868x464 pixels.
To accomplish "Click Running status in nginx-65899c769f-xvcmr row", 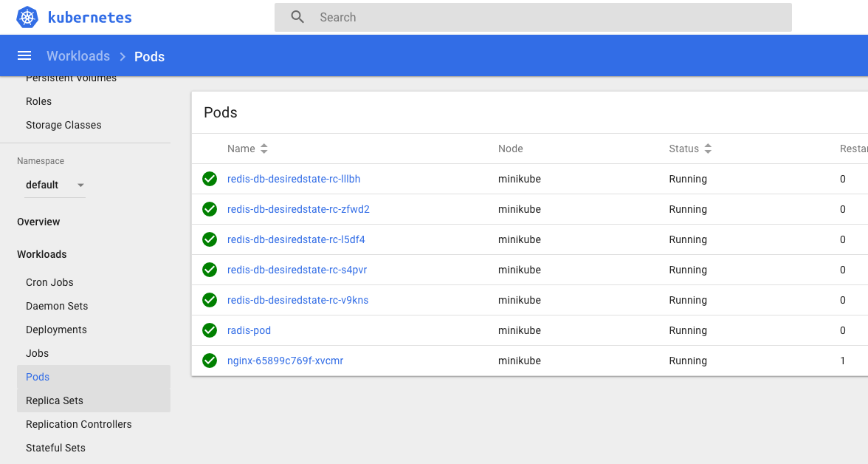I will pos(688,361).
